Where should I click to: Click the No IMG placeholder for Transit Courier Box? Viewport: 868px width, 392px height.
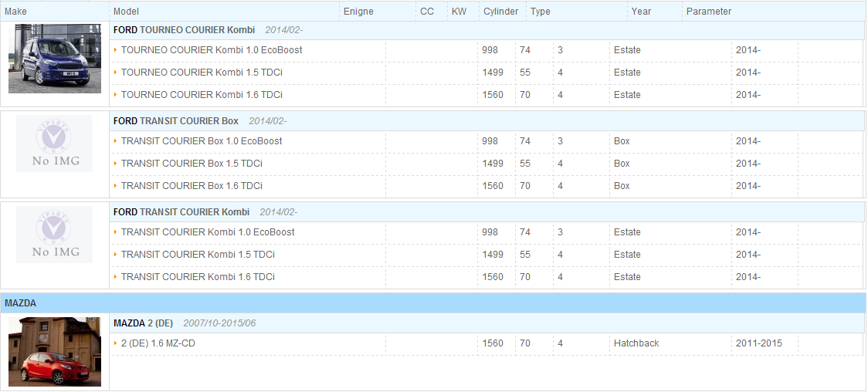tap(54, 144)
